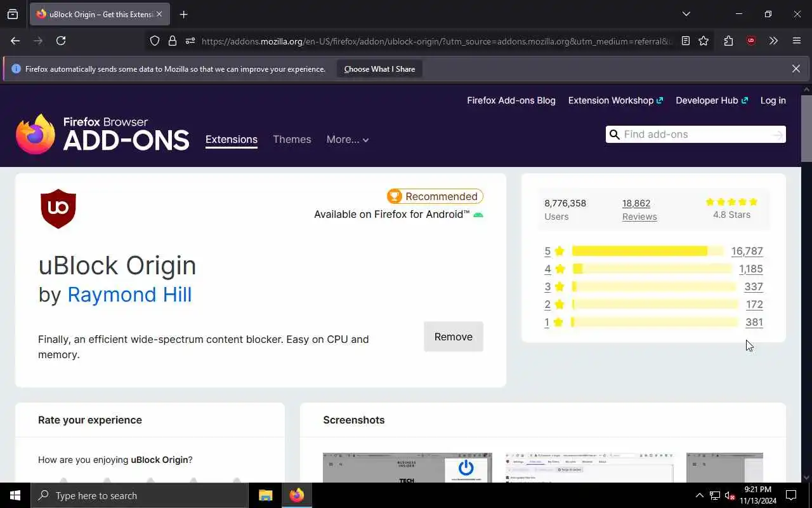
Task: Bookmark this page with star icon
Action: [704, 41]
